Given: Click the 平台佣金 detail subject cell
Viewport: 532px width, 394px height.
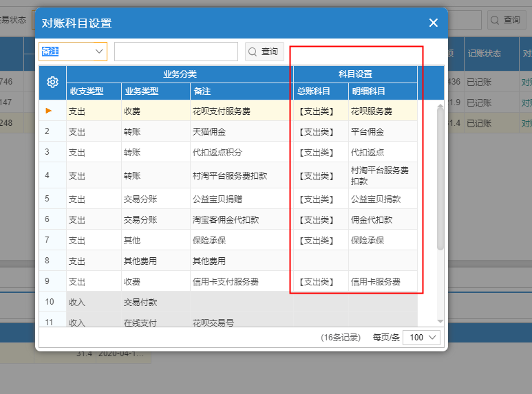Looking at the screenshot, I should point(383,131).
